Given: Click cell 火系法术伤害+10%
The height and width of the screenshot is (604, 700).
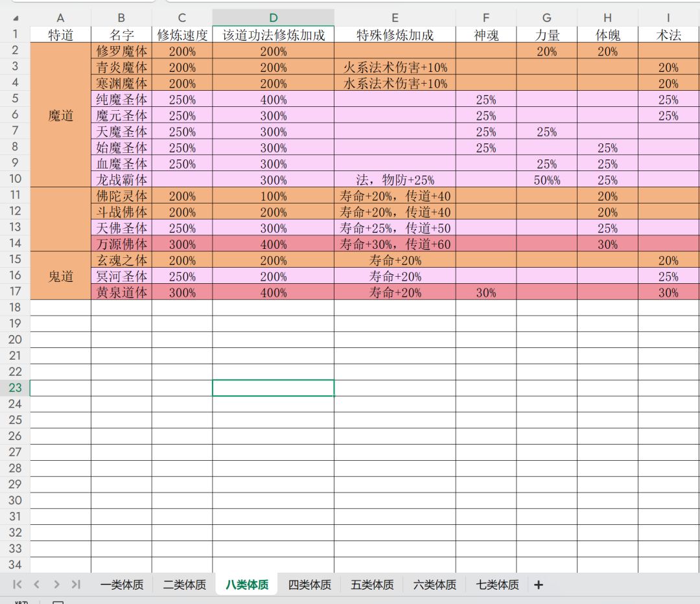Looking at the screenshot, I should point(395,67).
